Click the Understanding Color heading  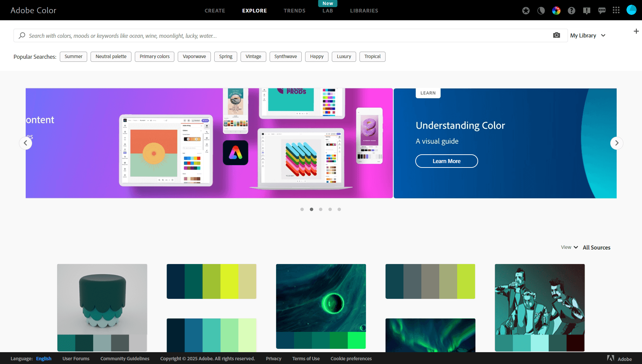(x=460, y=126)
